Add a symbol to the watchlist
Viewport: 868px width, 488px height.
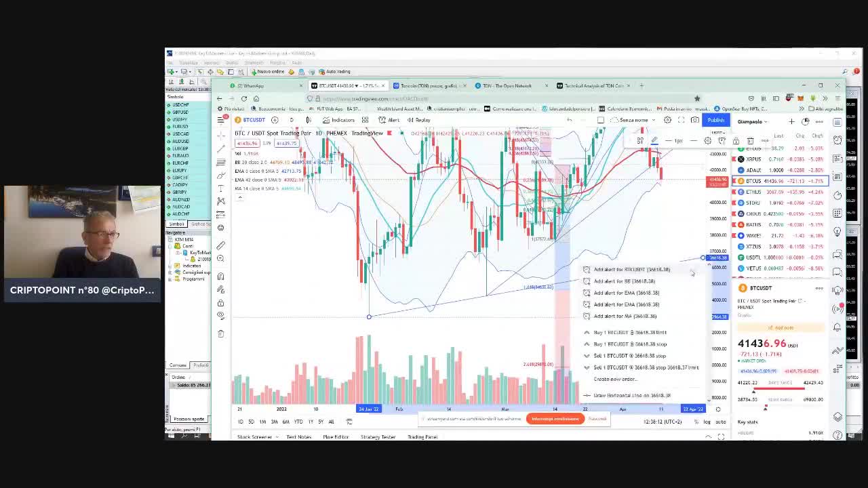click(x=791, y=122)
